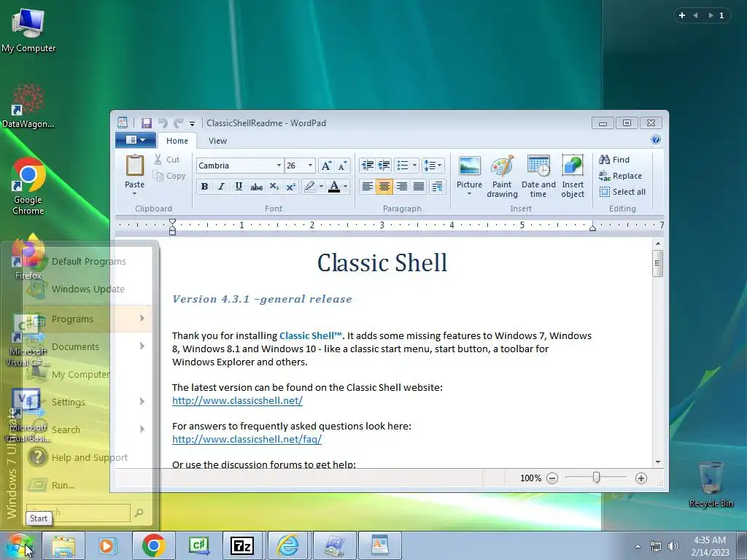Toggle Bold formatting
This screenshot has width=747, height=560.
click(204, 187)
